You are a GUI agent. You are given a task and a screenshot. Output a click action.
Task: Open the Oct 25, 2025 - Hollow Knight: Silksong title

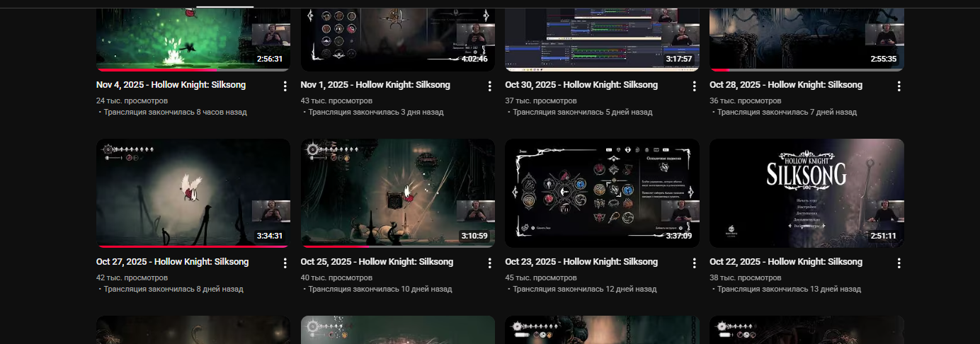377,262
